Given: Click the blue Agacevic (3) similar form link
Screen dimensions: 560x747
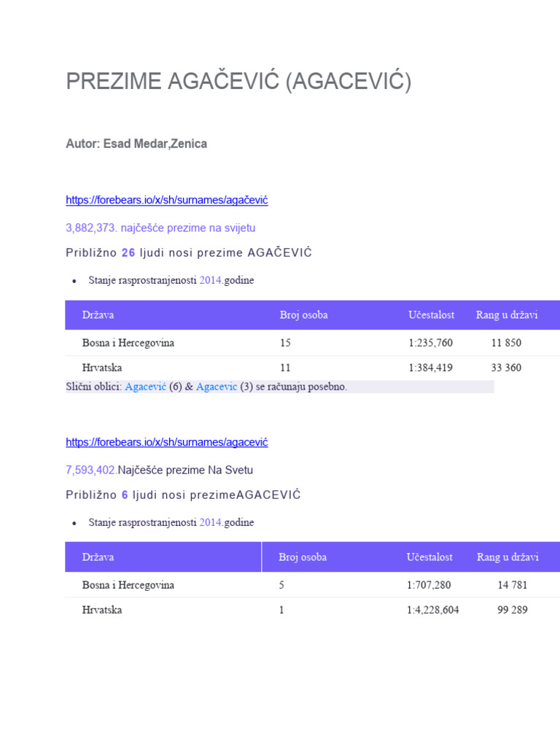Looking at the screenshot, I should (217, 387).
